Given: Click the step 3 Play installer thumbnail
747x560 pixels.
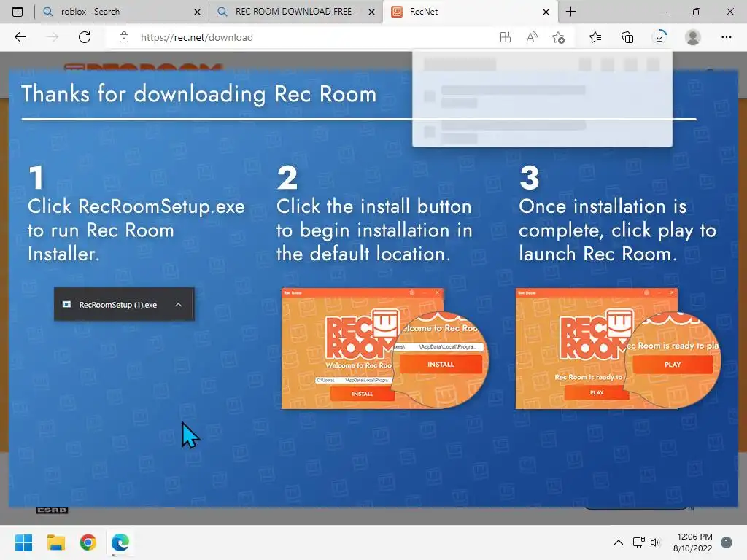Looking at the screenshot, I should (618, 349).
